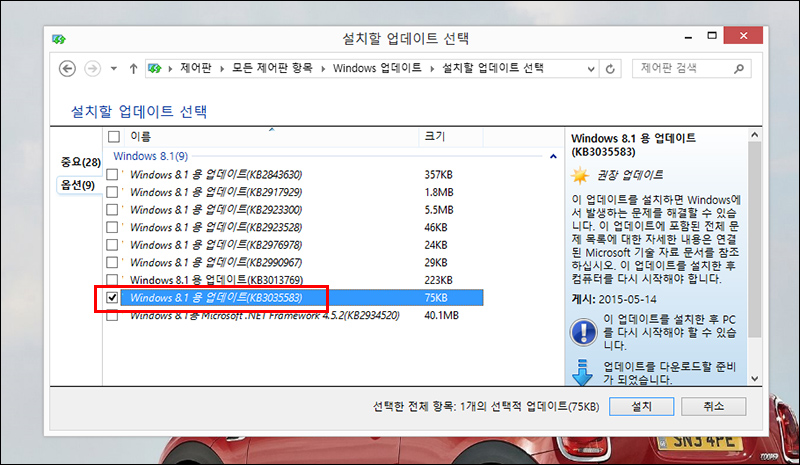The image size is (800, 465).
Task: Select the KB2923300 update row text
Action: pos(216,210)
